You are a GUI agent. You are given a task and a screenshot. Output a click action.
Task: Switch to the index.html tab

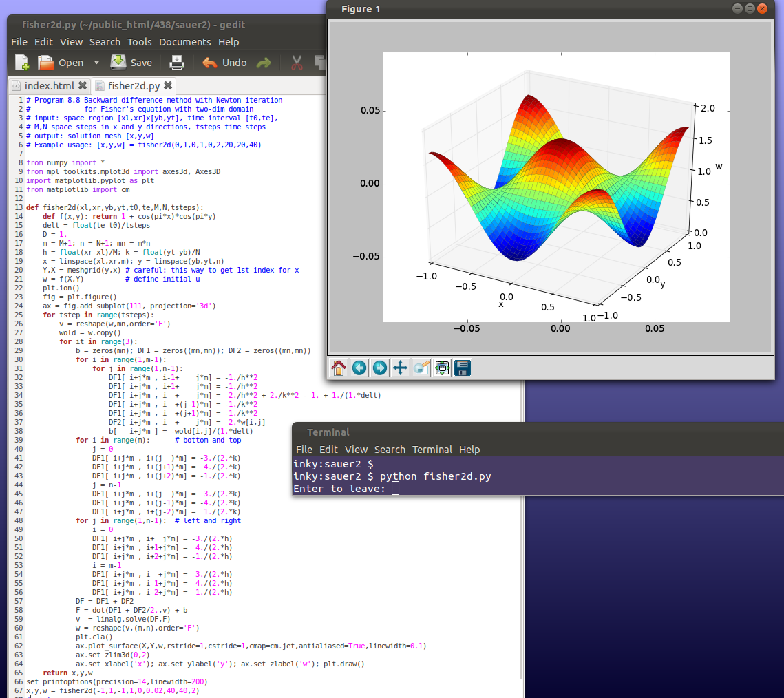tap(49, 85)
